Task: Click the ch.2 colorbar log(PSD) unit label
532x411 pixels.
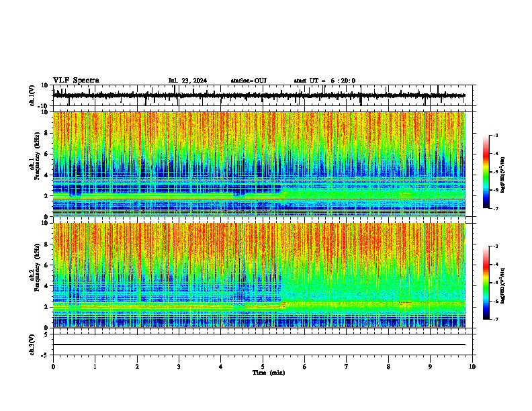Action: coord(503,285)
